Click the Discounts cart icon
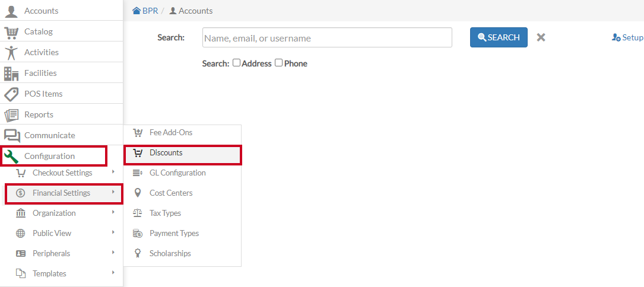Image resolution: width=644 pixels, height=287 pixels. (138, 153)
